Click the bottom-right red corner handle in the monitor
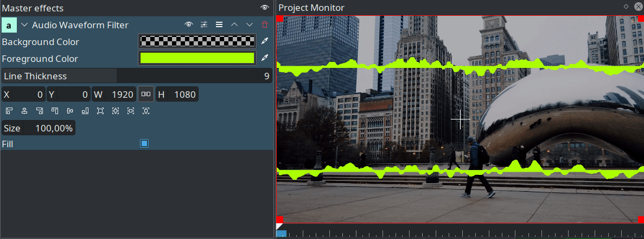Viewport: 644px width, 239px height. (641, 219)
